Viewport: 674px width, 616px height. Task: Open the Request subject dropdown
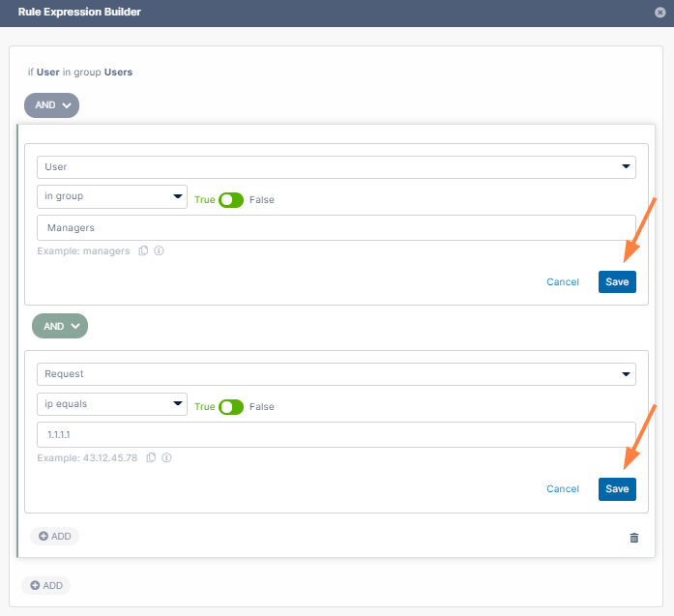[x=336, y=374]
